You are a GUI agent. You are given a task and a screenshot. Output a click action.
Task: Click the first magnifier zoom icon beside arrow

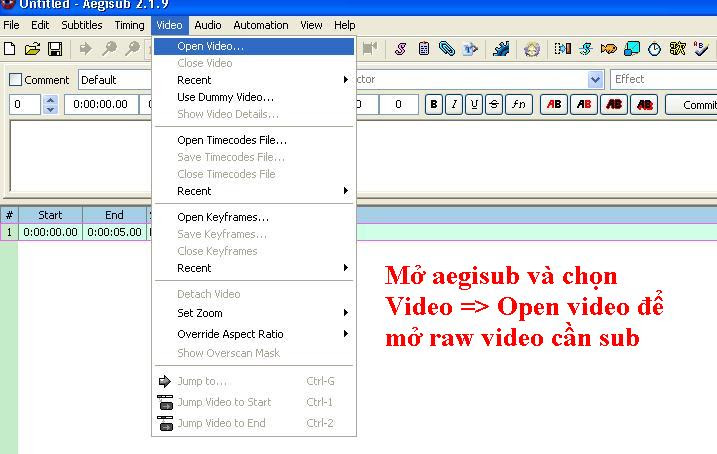pos(109,48)
